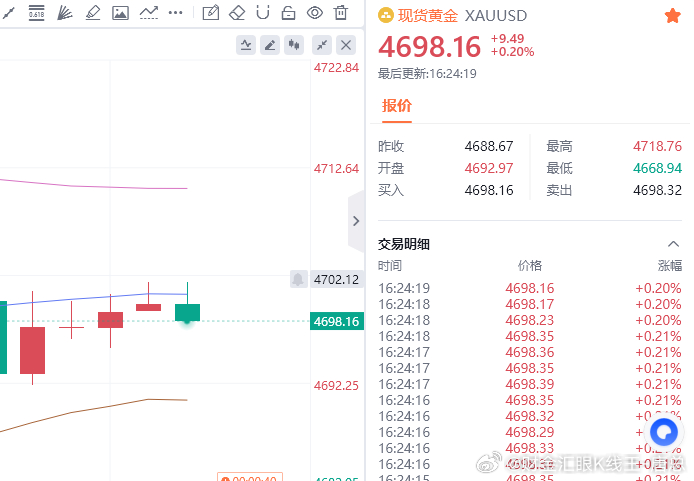Open the pencil drawing panel button
This screenshot has height=481, width=694.
click(270, 45)
